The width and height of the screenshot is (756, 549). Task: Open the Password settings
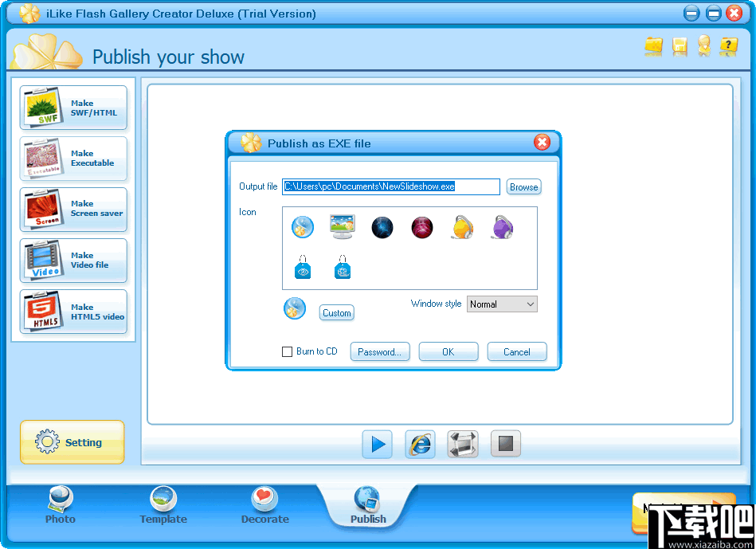coord(380,351)
